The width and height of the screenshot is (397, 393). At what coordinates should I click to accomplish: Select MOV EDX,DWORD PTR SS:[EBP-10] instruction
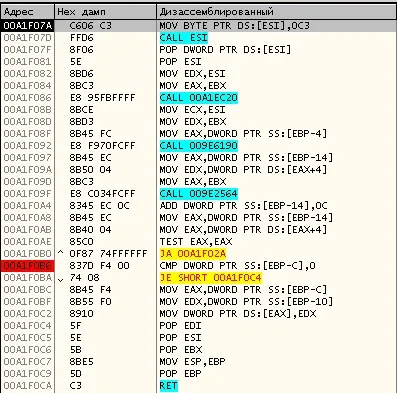click(246, 302)
